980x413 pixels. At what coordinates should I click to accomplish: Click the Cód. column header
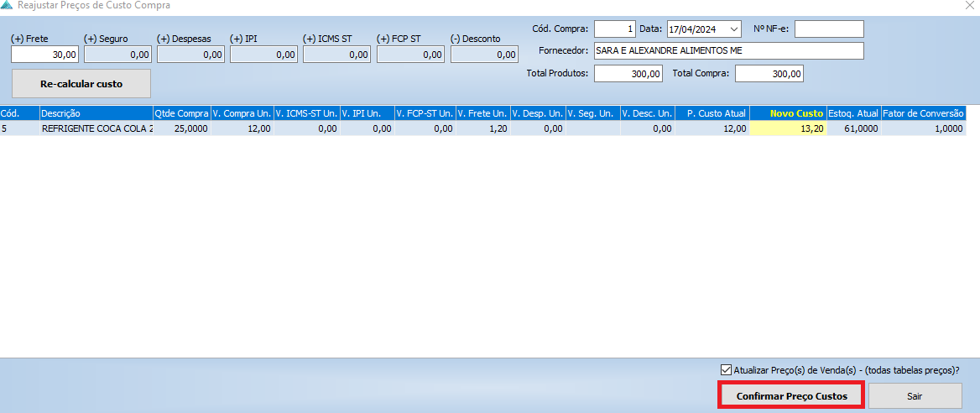(19, 113)
